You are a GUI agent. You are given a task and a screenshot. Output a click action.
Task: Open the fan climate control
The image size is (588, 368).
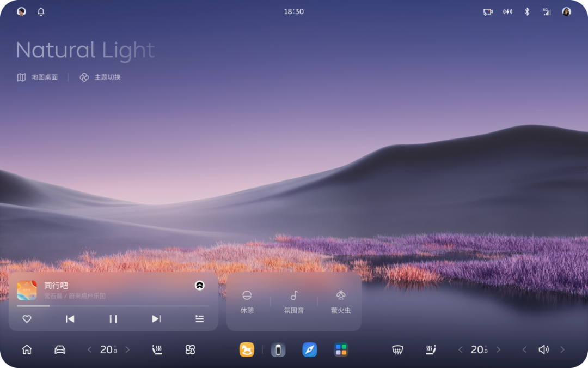(190, 349)
